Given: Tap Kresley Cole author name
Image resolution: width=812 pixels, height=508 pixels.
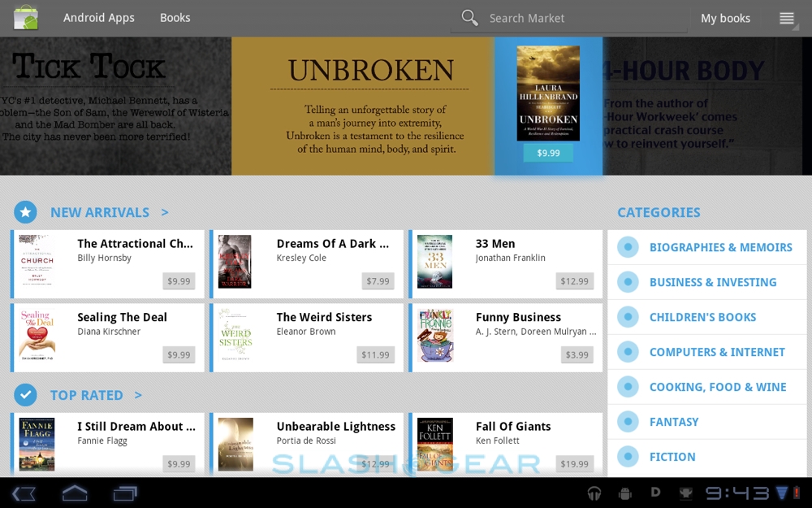Looking at the screenshot, I should coord(301,258).
